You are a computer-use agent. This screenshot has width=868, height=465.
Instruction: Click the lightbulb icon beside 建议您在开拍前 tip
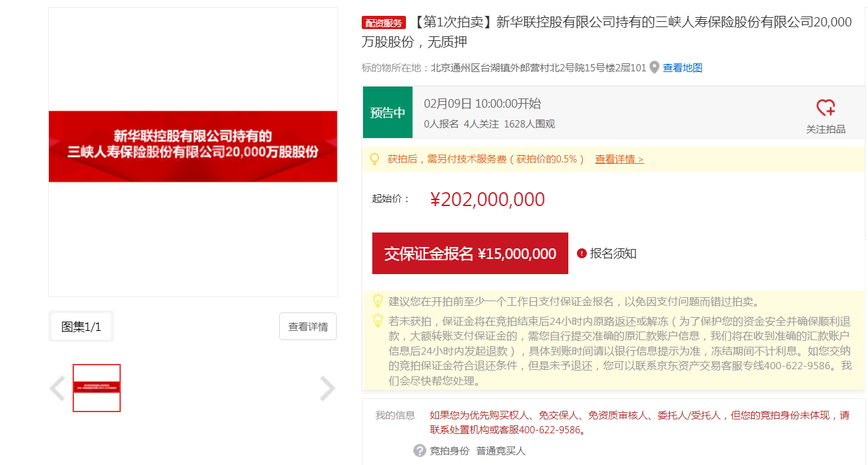pyautogui.click(x=378, y=301)
